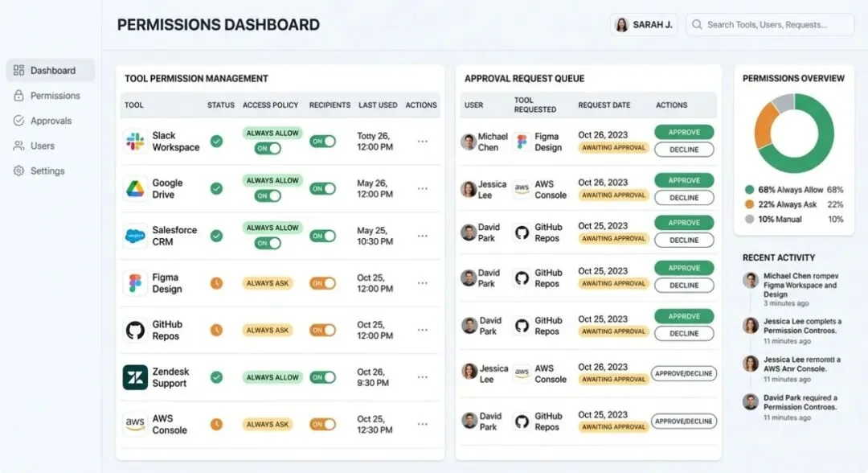
Task: Open Settings from the sidebar
Action: [47, 171]
